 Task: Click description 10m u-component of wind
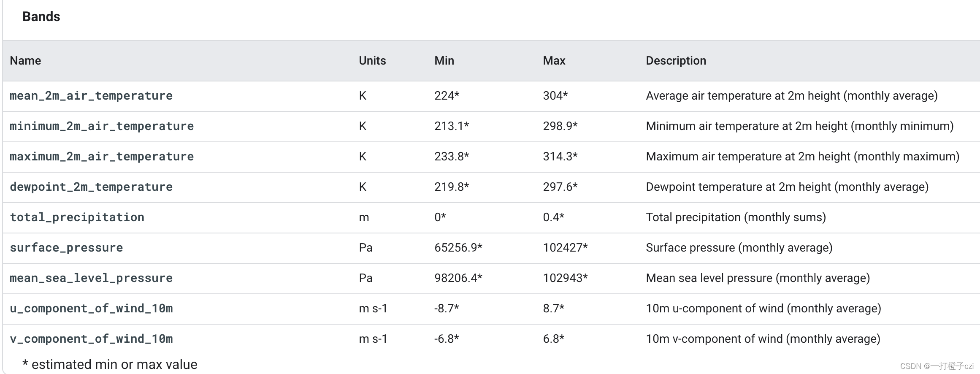pos(763,309)
